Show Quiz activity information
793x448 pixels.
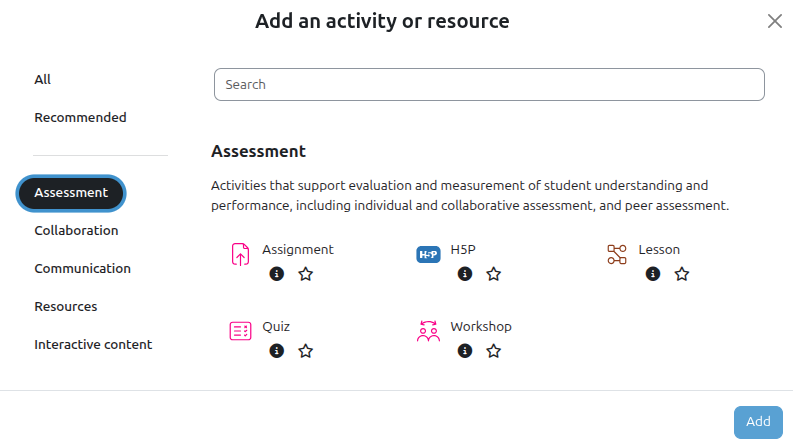tap(277, 351)
